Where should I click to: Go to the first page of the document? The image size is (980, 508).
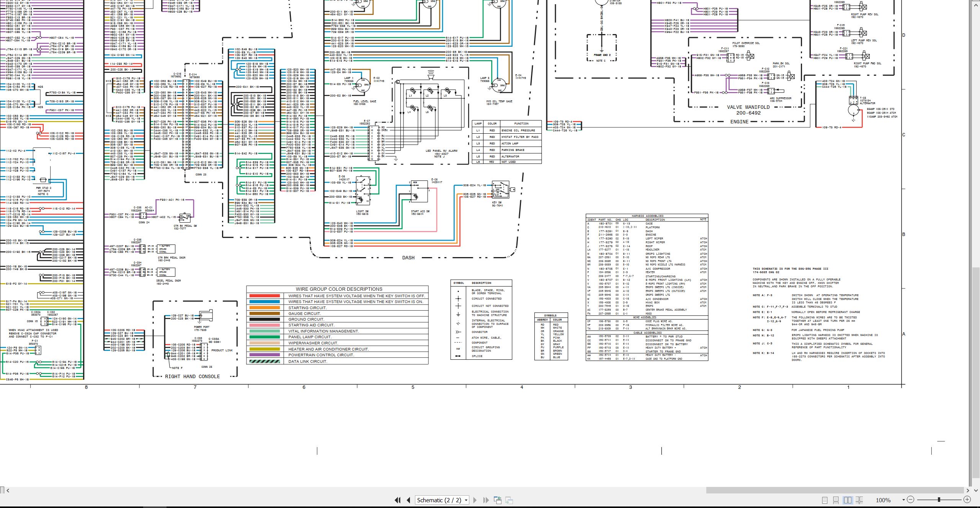398,500
